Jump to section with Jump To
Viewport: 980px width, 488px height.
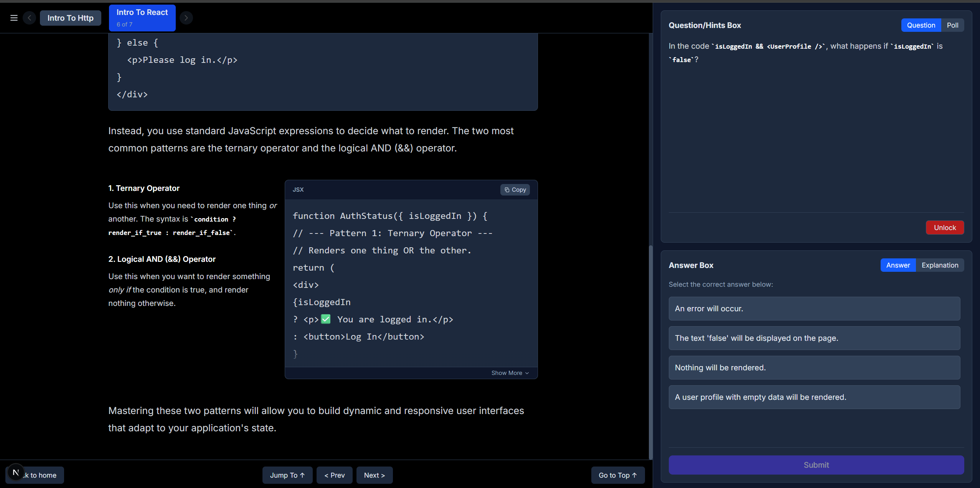click(x=287, y=475)
